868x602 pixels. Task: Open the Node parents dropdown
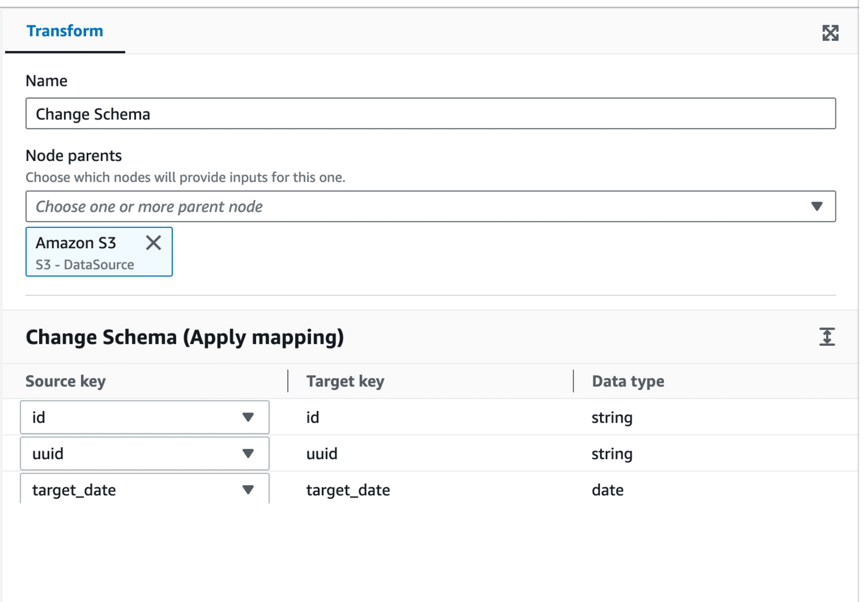pos(431,206)
